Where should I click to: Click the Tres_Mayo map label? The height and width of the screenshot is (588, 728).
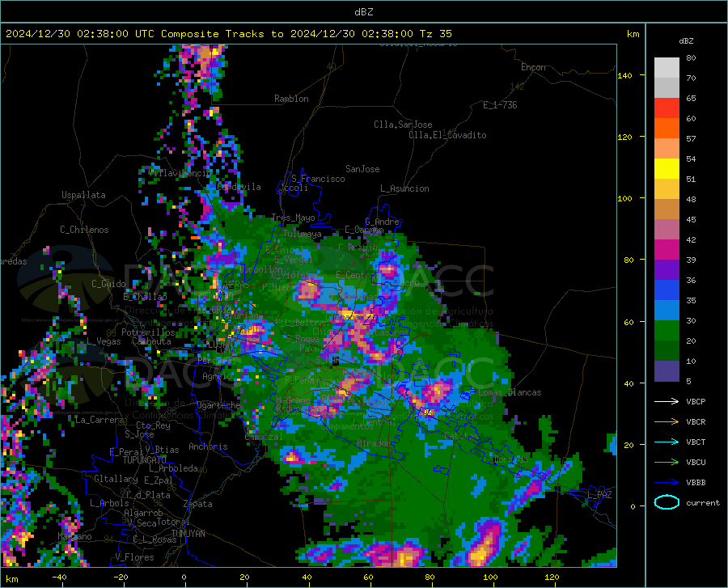point(293,218)
